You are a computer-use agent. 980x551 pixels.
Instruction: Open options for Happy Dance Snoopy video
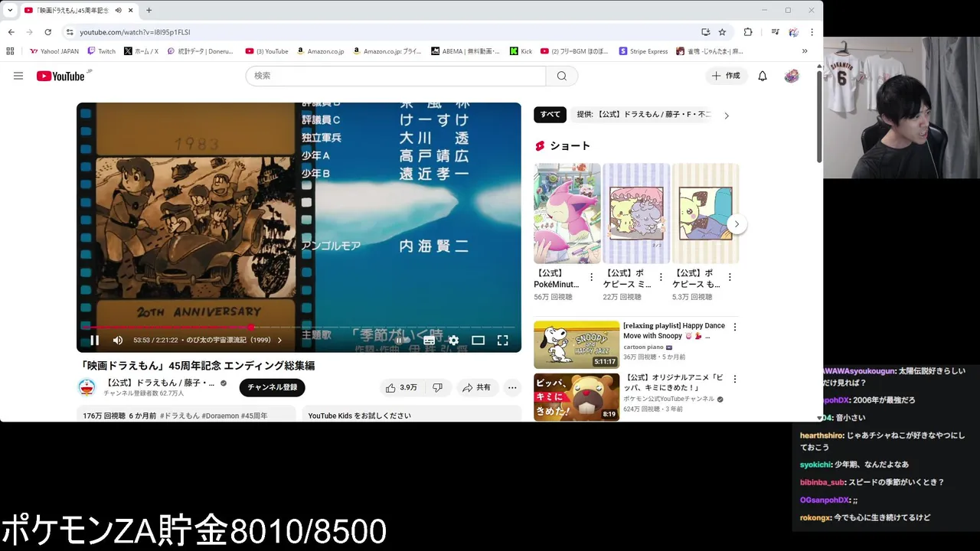pyautogui.click(x=735, y=327)
